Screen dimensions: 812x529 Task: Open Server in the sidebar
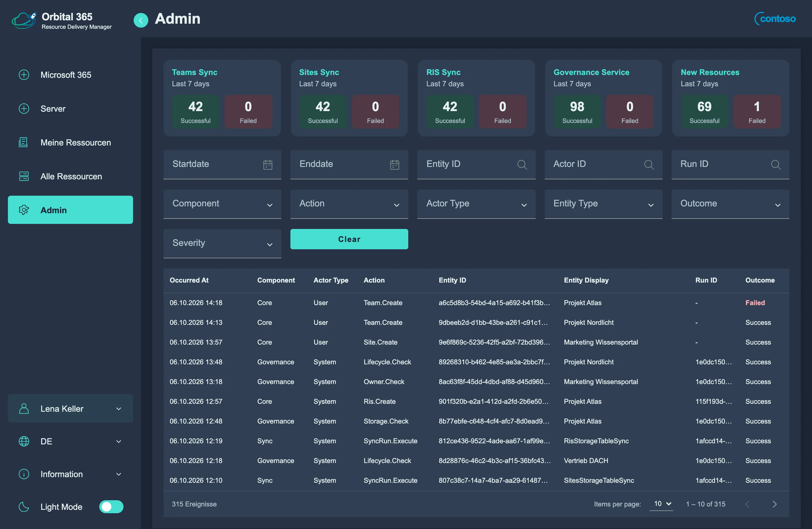click(x=70, y=109)
